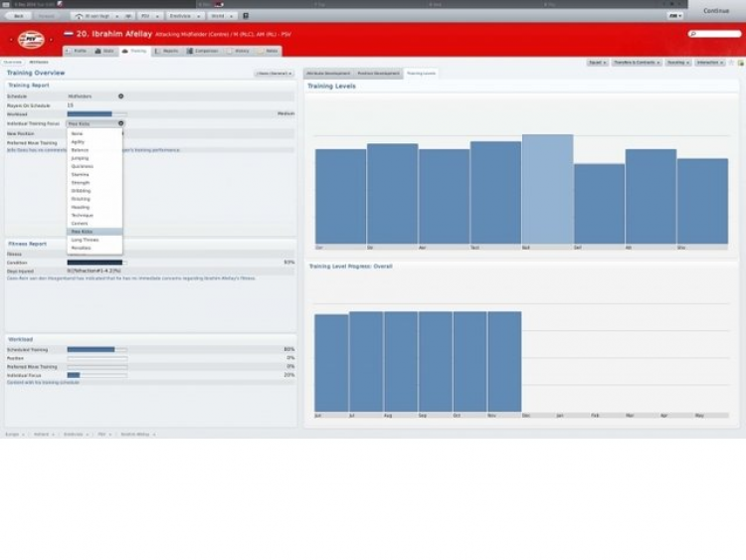Select the Training Levels tab

[421, 74]
